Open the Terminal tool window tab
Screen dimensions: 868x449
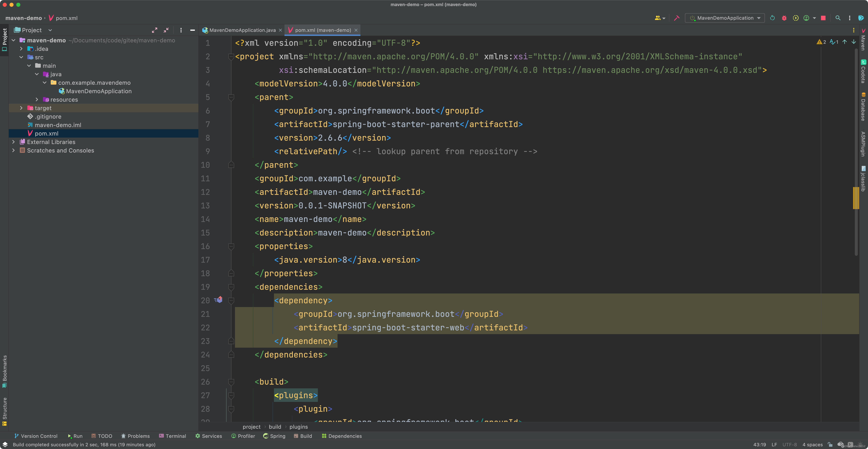[173, 436]
